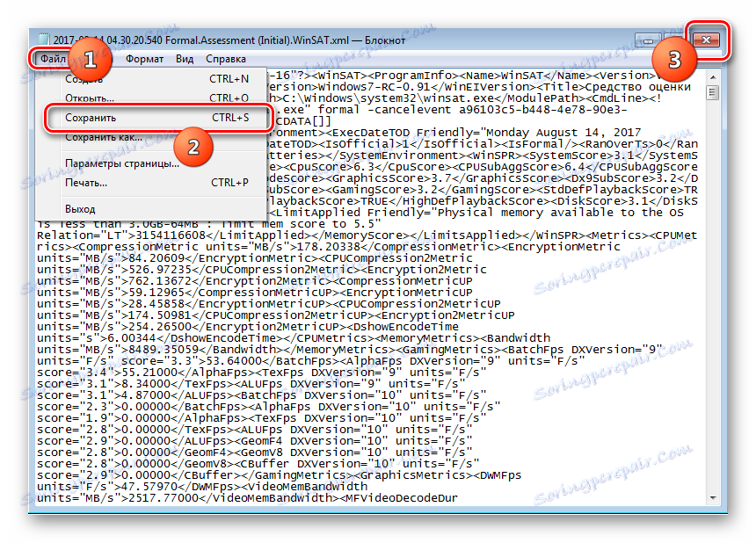
Task: Click the vertical scrollbar thumb
Action: [713, 92]
